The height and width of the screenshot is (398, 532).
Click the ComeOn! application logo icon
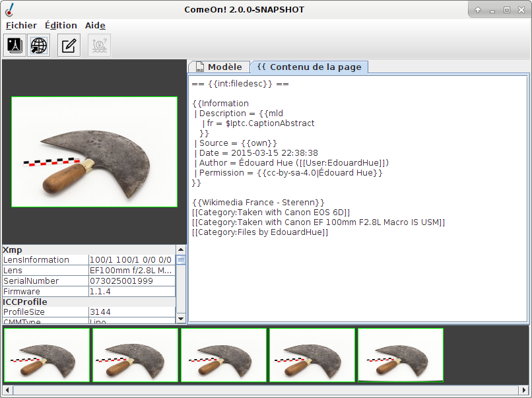pos(9,10)
